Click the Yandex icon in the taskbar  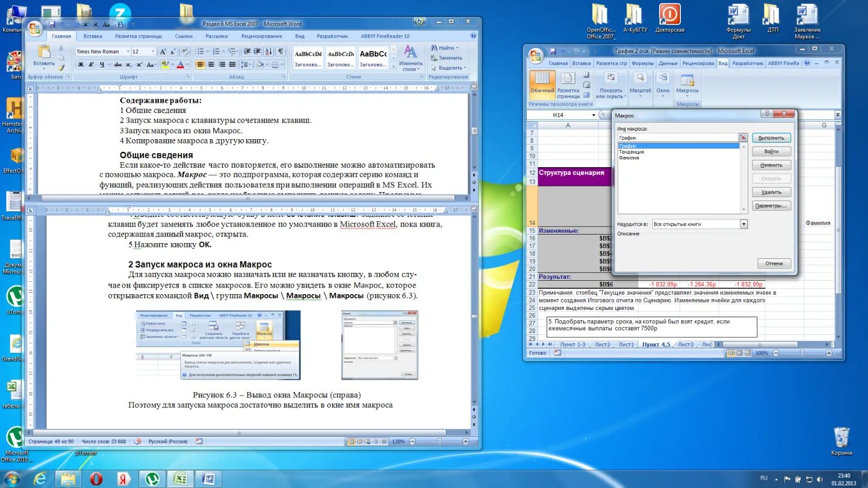pos(123,479)
